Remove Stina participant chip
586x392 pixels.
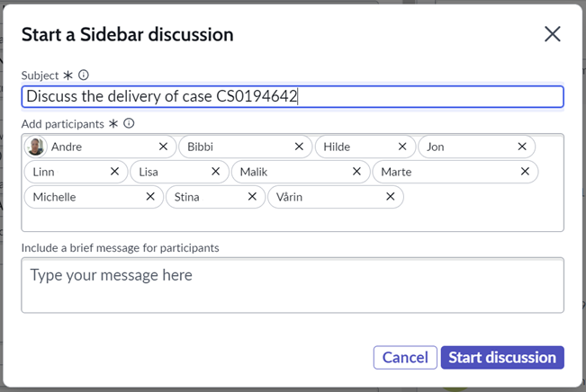pos(252,197)
